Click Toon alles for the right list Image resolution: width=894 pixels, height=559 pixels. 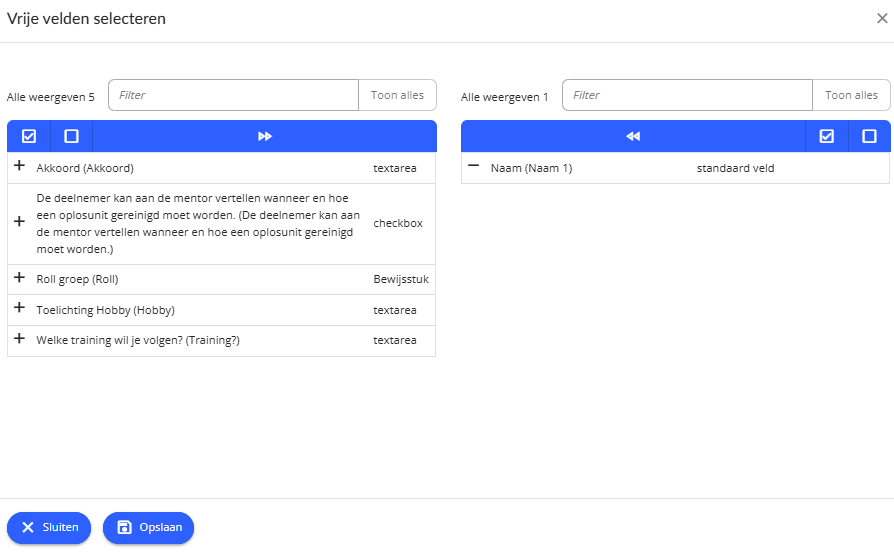[x=851, y=95]
